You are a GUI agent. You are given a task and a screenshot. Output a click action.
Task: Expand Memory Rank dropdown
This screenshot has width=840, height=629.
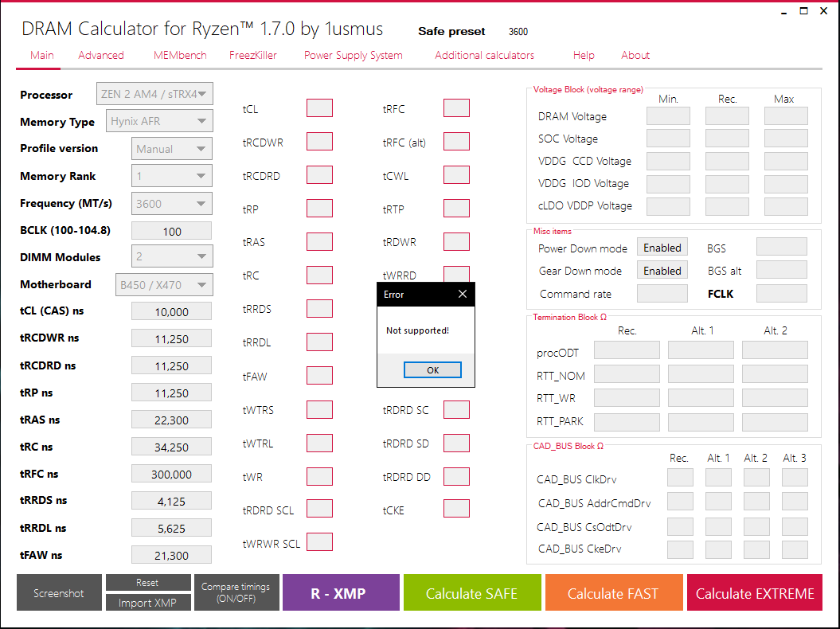pyautogui.click(x=171, y=176)
